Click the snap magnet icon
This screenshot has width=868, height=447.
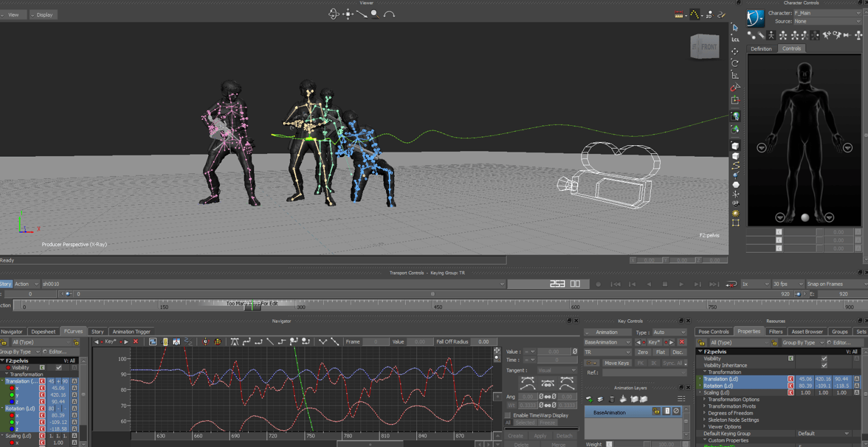(734, 87)
